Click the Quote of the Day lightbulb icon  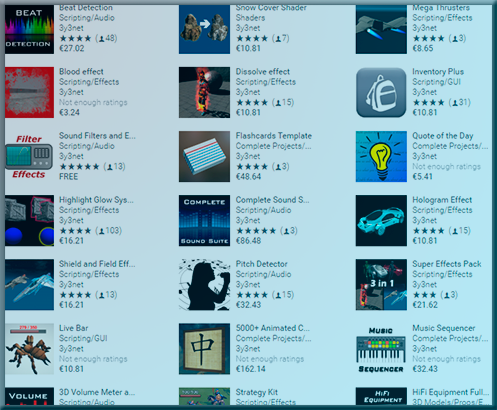(x=381, y=156)
